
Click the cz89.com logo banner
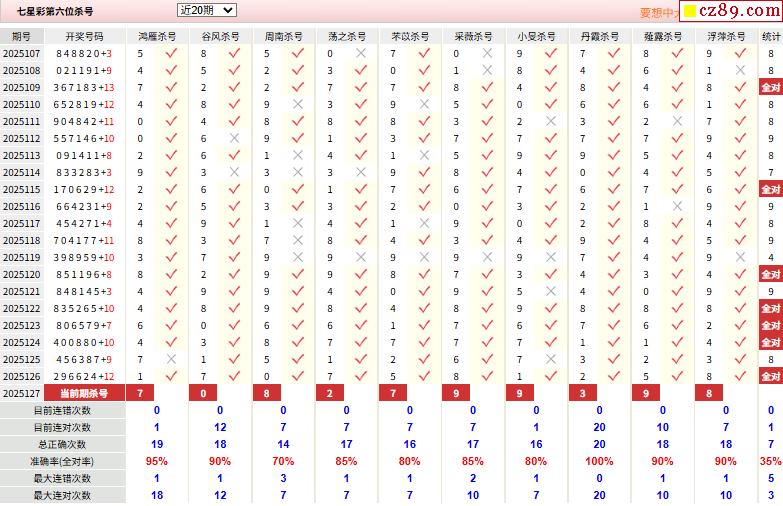[731, 10]
